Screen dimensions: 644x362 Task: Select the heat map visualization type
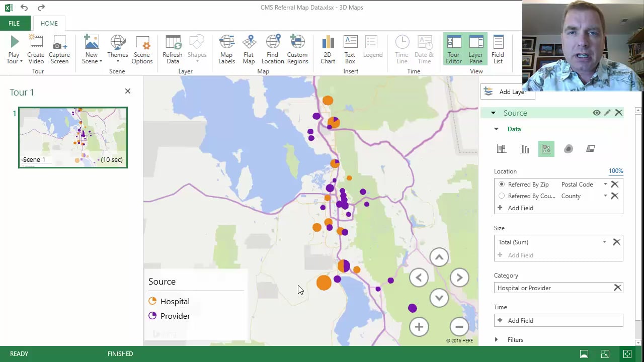pyautogui.click(x=568, y=149)
